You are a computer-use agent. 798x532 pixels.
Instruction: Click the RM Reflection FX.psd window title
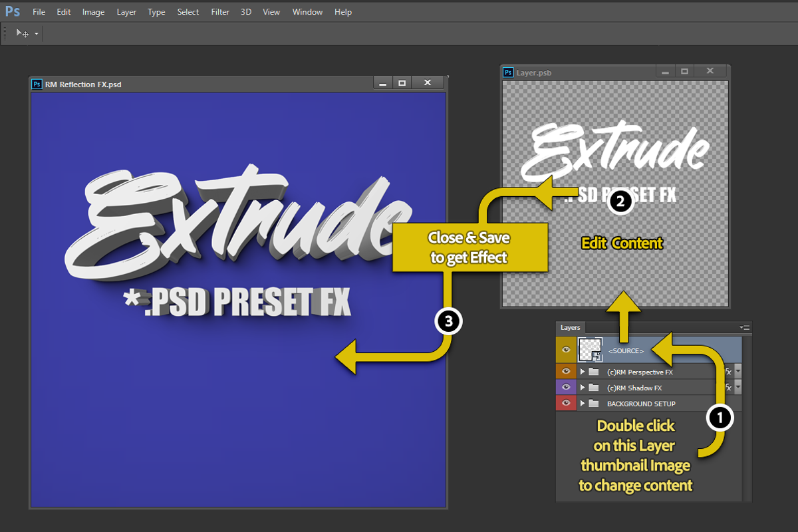coord(83,84)
